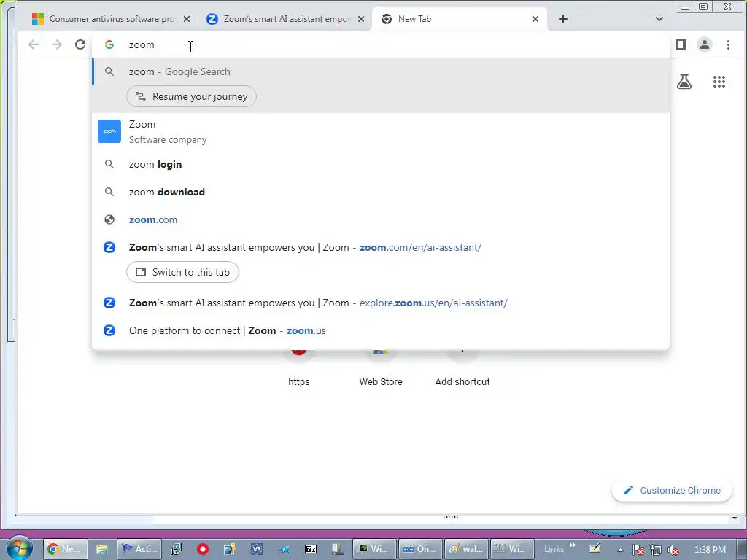Expand the tab search dropdown arrow
The width and height of the screenshot is (747, 560).
click(x=659, y=19)
